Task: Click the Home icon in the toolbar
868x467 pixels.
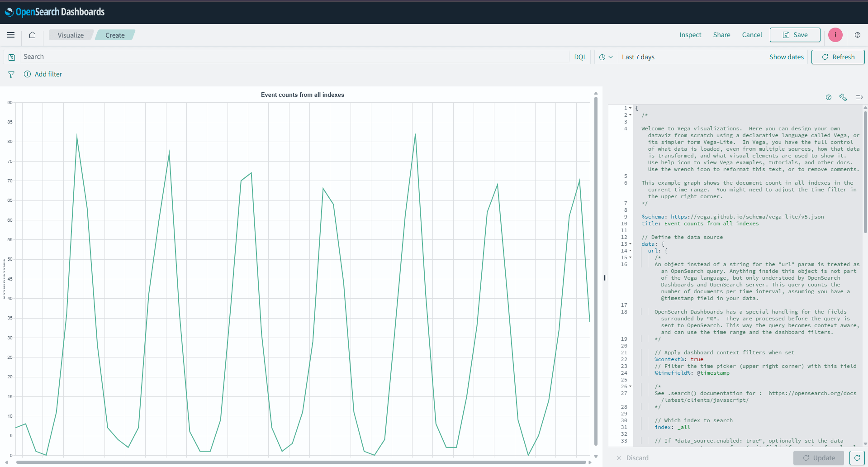Action: (x=32, y=35)
